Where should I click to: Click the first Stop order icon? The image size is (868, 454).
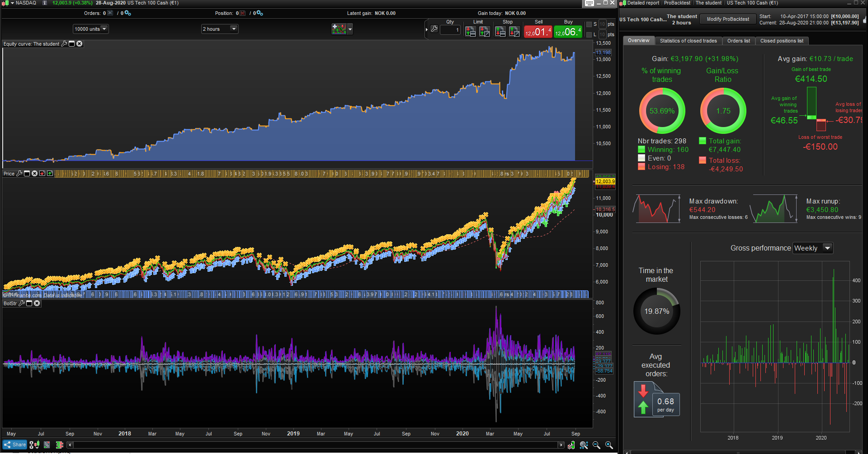point(500,31)
